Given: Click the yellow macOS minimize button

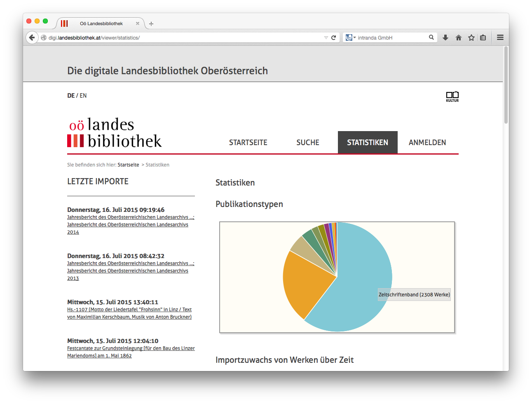Looking at the screenshot, I should 37,21.
